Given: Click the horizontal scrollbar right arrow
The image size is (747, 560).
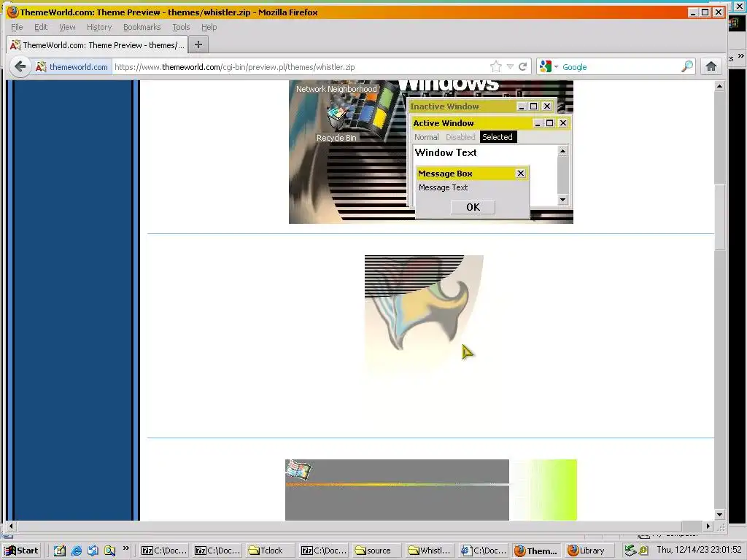Looking at the screenshot, I should [x=708, y=526].
